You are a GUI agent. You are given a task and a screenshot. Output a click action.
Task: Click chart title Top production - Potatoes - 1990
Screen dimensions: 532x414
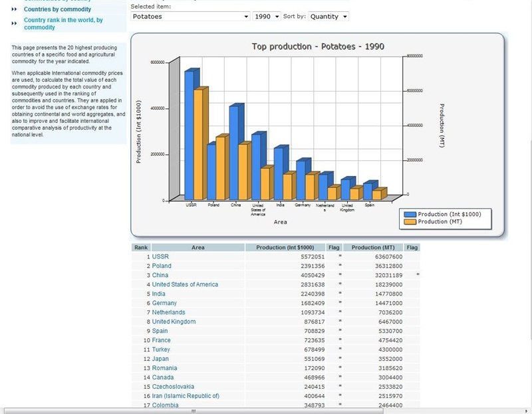point(318,47)
